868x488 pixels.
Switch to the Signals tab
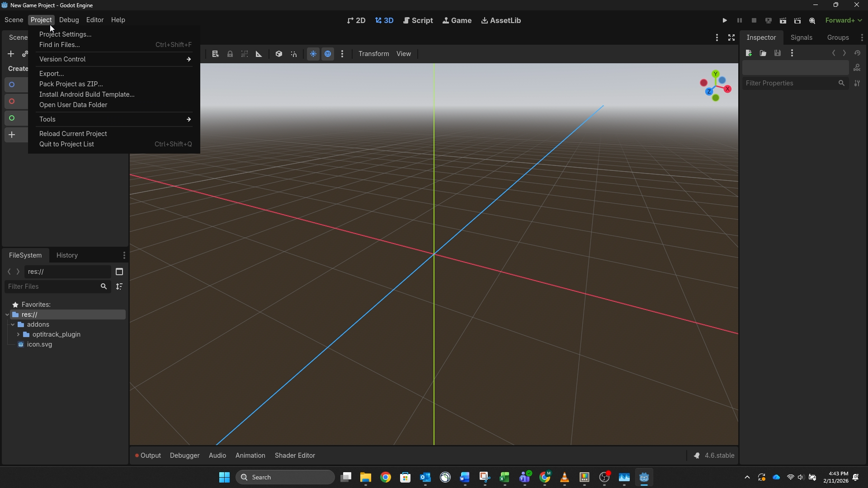(801, 38)
